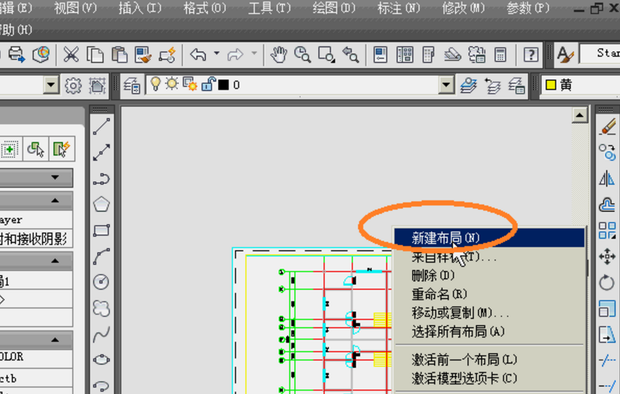Select the Move tool in modify toolbar

point(607,256)
